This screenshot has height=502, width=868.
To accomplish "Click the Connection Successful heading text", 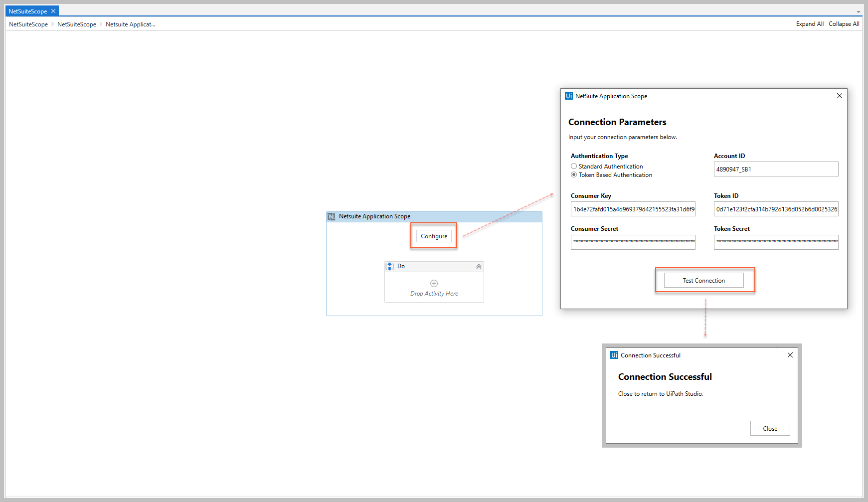I will click(x=665, y=377).
